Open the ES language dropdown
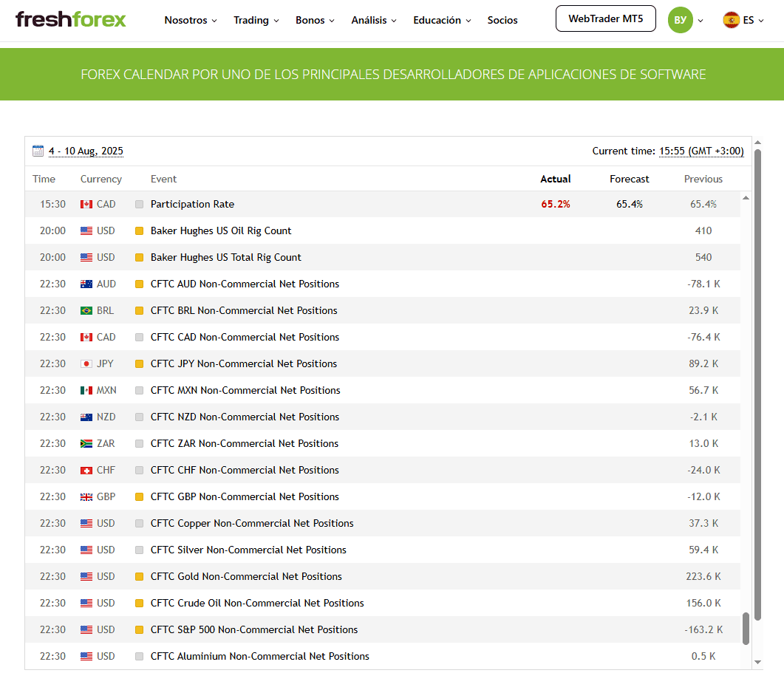 click(x=754, y=20)
